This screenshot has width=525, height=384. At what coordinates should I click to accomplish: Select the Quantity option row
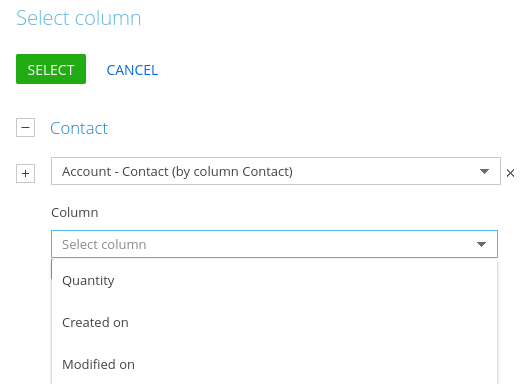click(x=275, y=281)
